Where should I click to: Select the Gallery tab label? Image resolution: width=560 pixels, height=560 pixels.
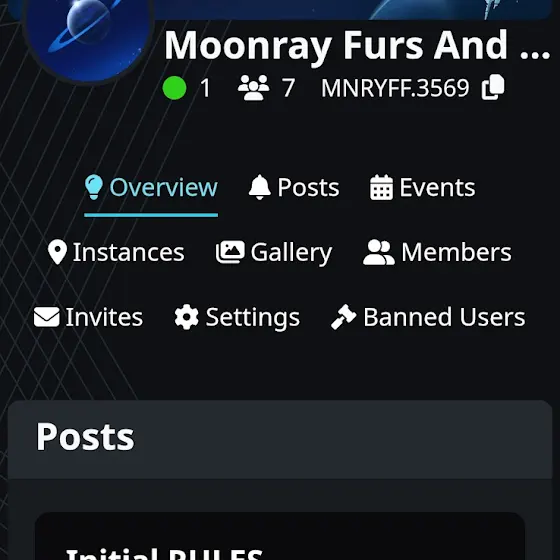tap(291, 252)
